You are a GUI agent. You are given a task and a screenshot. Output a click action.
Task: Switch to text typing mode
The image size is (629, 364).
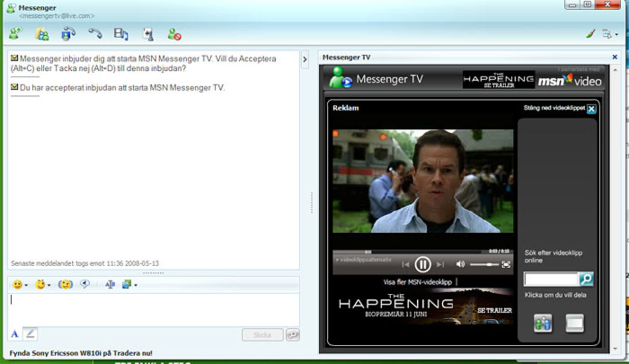[15, 334]
